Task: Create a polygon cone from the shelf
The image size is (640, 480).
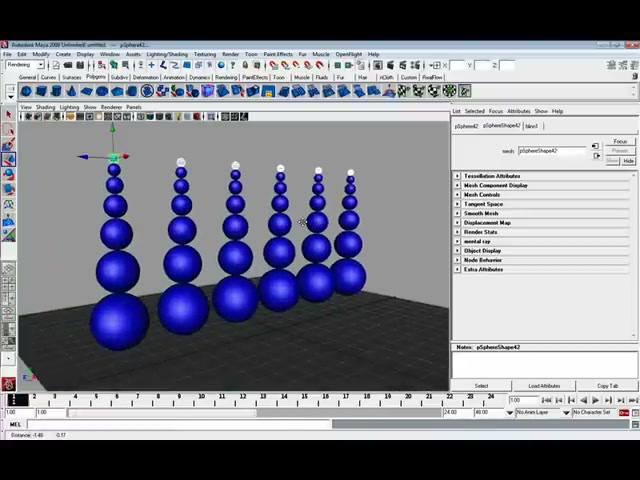Action: tap(71, 91)
